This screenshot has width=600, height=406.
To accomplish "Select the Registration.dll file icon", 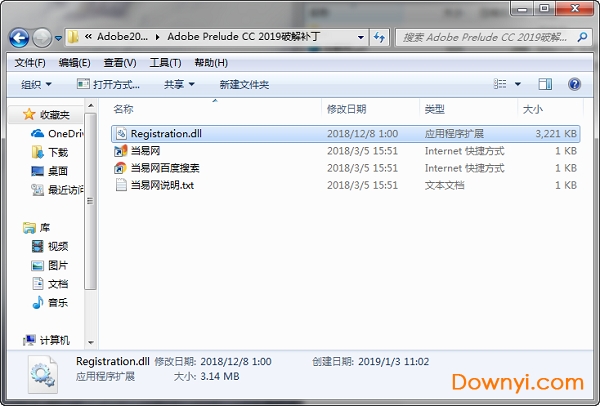I will click(121, 134).
